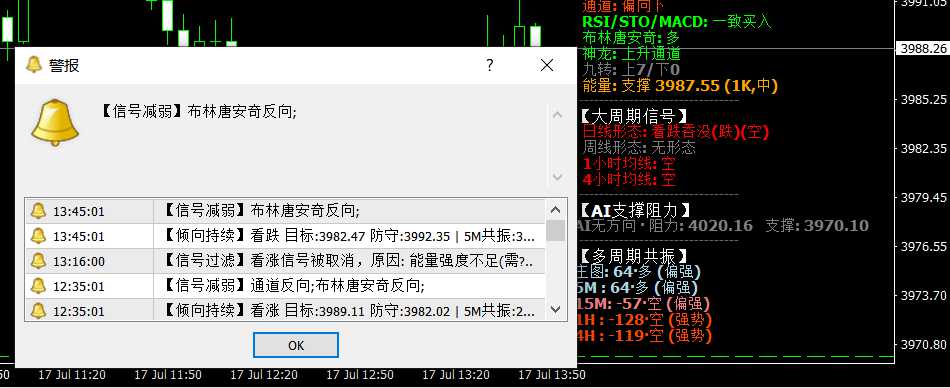The image size is (950, 388).
Task: Click the 17 Jul 11:20 time axis label
Action: 72,375
